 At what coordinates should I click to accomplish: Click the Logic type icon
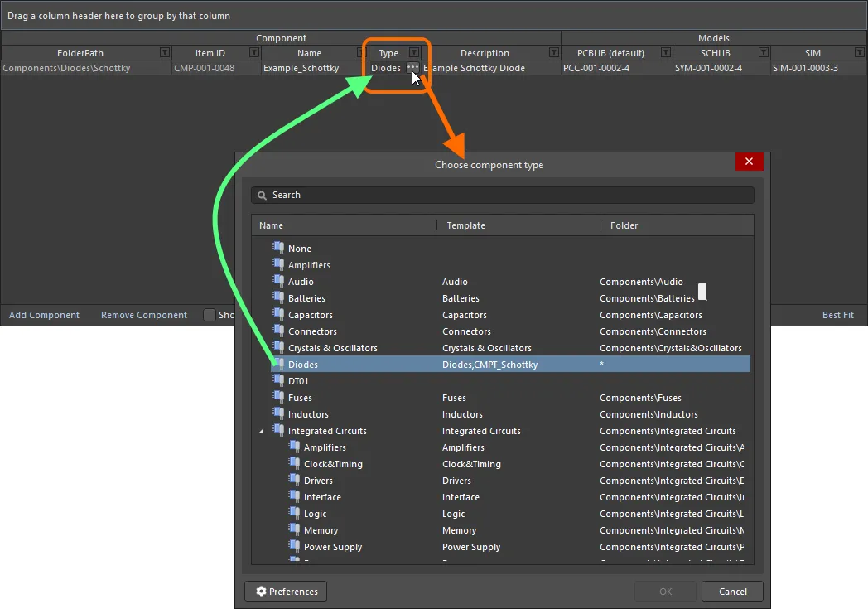point(295,513)
